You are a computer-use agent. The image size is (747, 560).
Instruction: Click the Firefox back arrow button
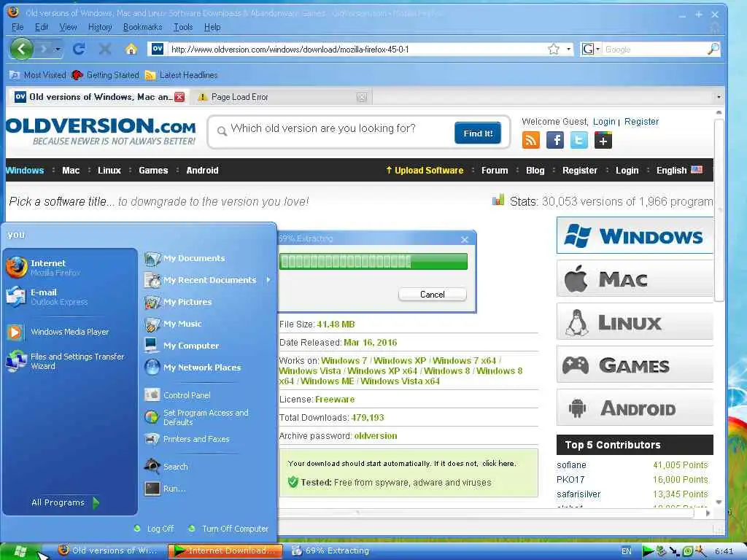tap(21, 49)
